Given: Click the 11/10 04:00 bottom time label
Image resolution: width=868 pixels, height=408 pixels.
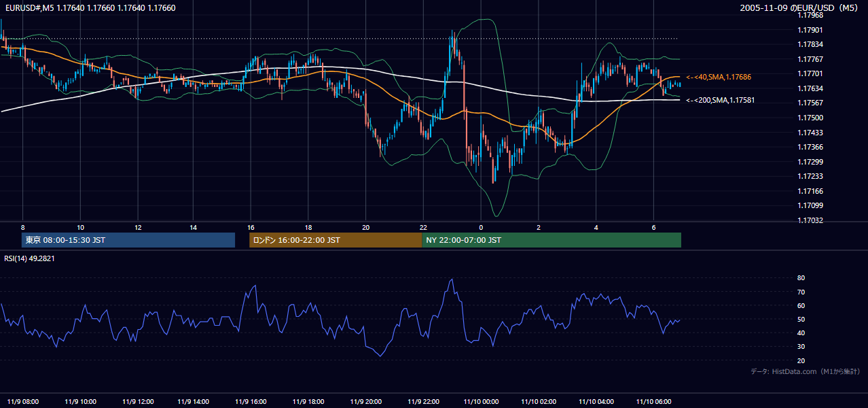Looking at the screenshot, I should (596, 401).
